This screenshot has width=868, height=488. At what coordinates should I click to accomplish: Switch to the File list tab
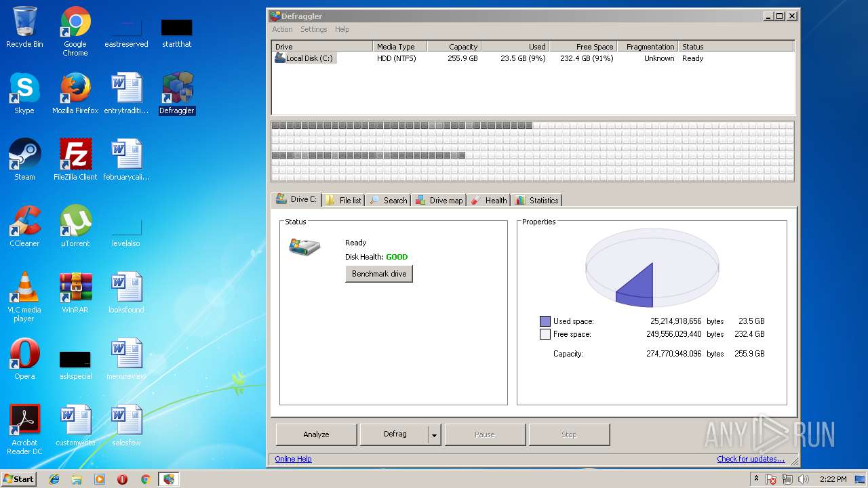[x=343, y=200]
